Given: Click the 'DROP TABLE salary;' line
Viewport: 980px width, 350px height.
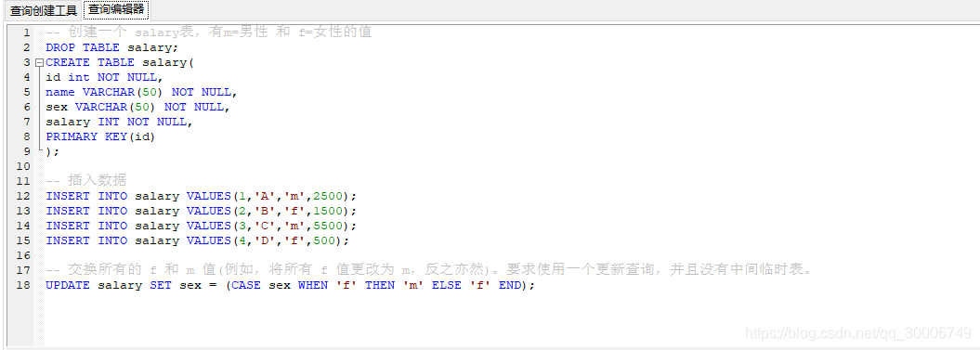Looking at the screenshot, I should tap(111, 47).
